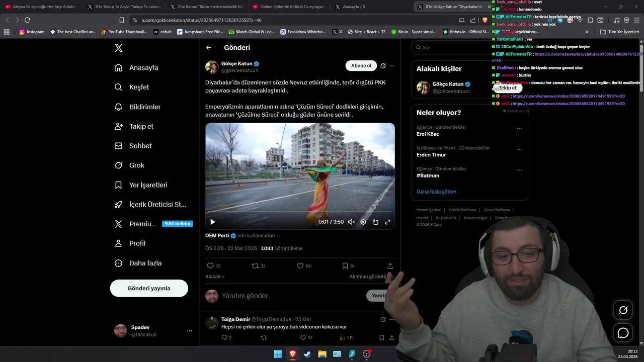This screenshot has height=362, width=644.
Task: Open the Hizmet Şartları footer link
Action: tap(429, 210)
